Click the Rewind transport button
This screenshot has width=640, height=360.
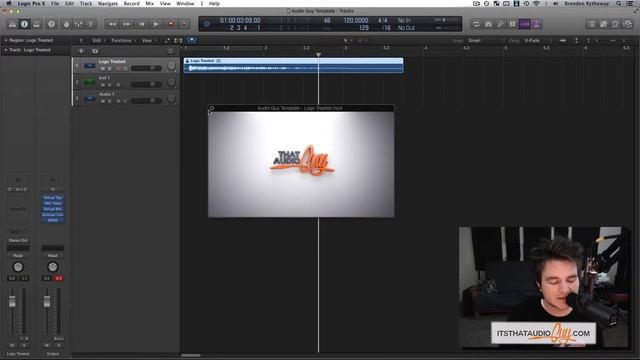(112, 24)
